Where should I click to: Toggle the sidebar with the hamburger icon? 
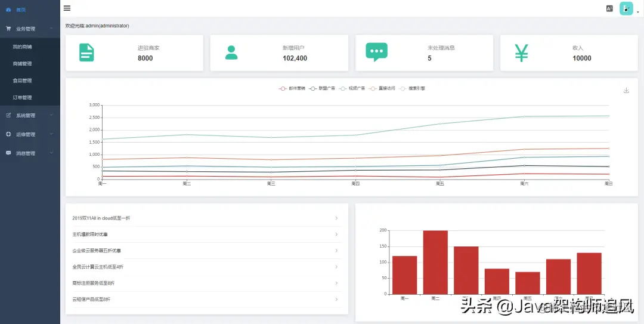pos(67,8)
